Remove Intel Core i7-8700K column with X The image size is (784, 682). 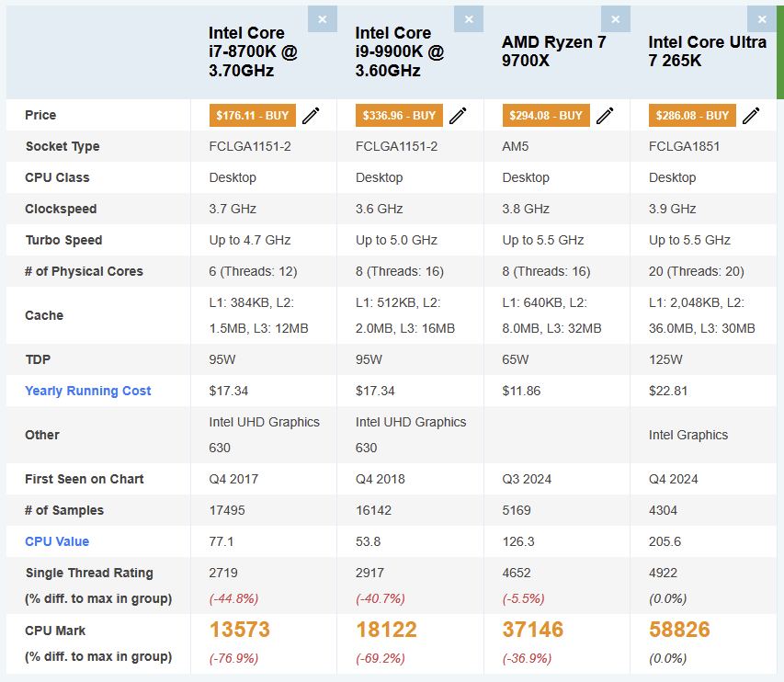pyautogui.click(x=323, y=19)
